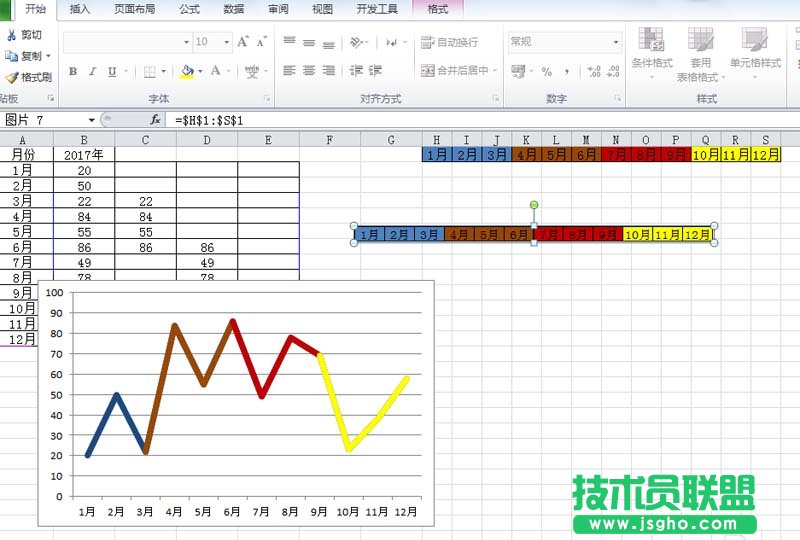The width and height of the screenshot is (800, 540).
Task: Open the 格式 (Format) contextual tab
Action: point(438,9)
